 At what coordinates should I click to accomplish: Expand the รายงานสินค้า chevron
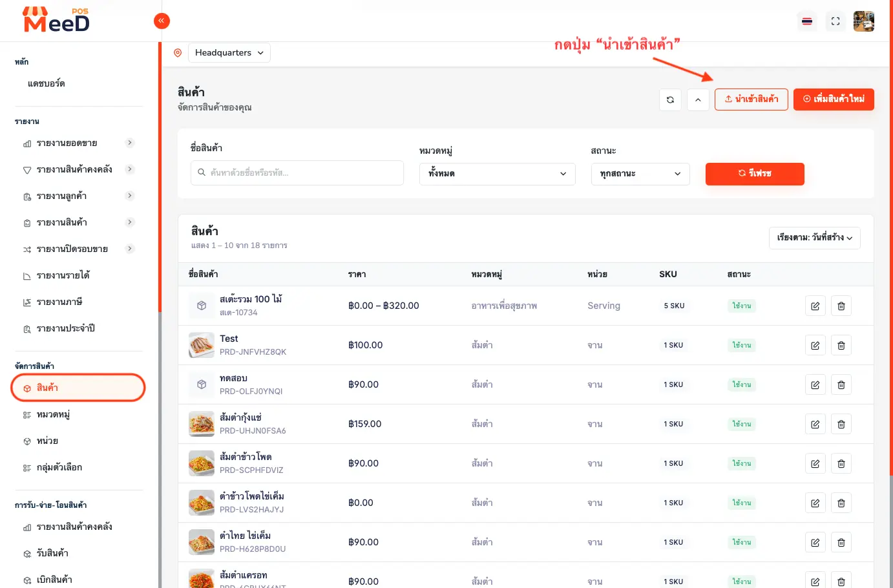coord(130,222)
